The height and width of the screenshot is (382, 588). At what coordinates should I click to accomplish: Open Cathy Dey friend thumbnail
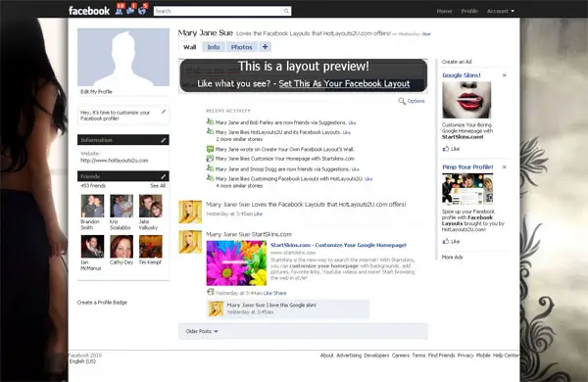(122, 246)
